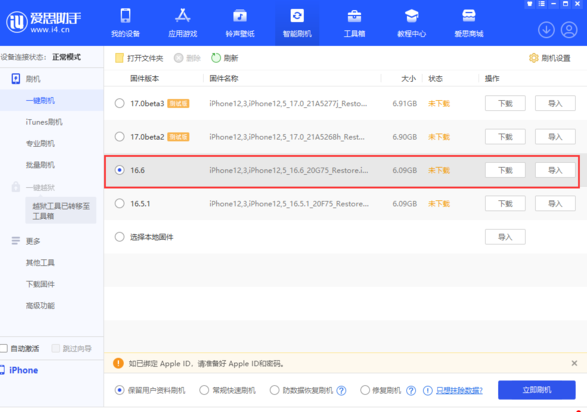Viewport: 587px width, 412px height.
Task: Click the 固件名称 column header
Action: pos(224,78)
